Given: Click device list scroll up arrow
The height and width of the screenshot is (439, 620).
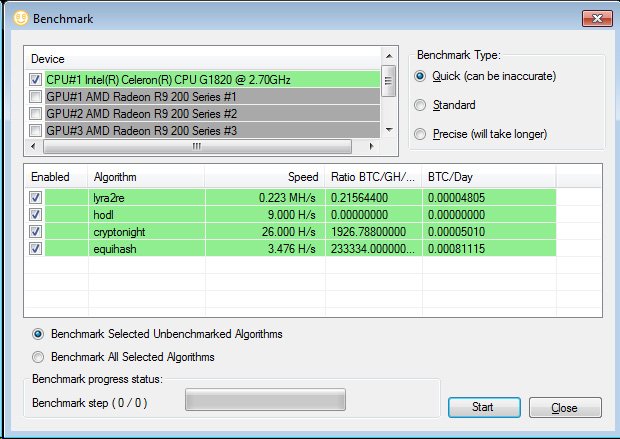Looking at the screenshot, I should pos(389,56).
